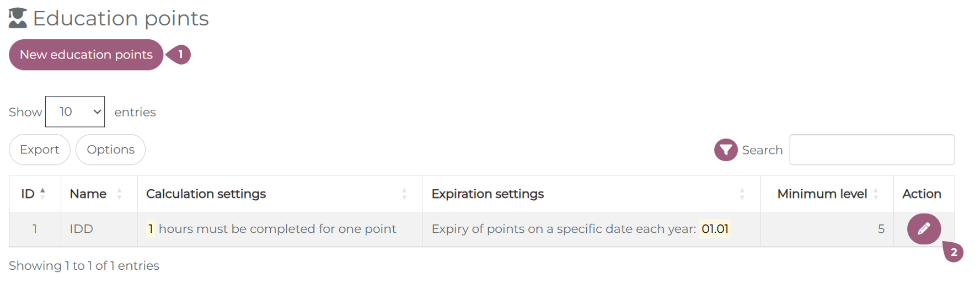Click the Expiration settings column header
Viewport: 980px width, 283px height.
[x=488, y=194]
